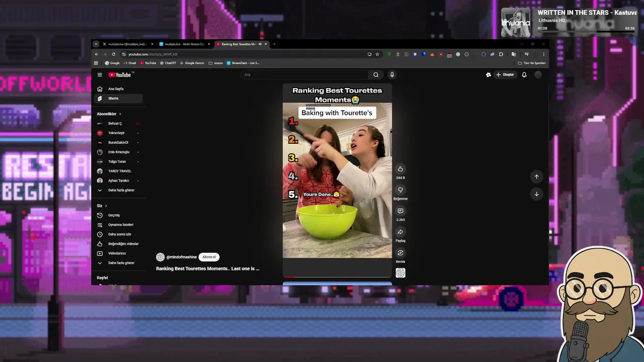
Task: Focus the Ara search field
Action: 305,75
